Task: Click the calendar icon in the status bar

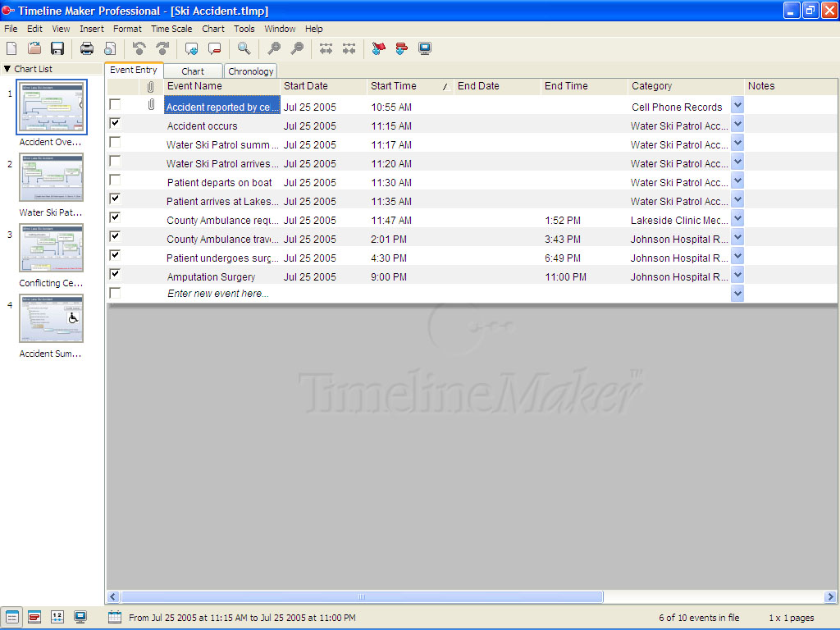Action: click(x=112, y=618)
